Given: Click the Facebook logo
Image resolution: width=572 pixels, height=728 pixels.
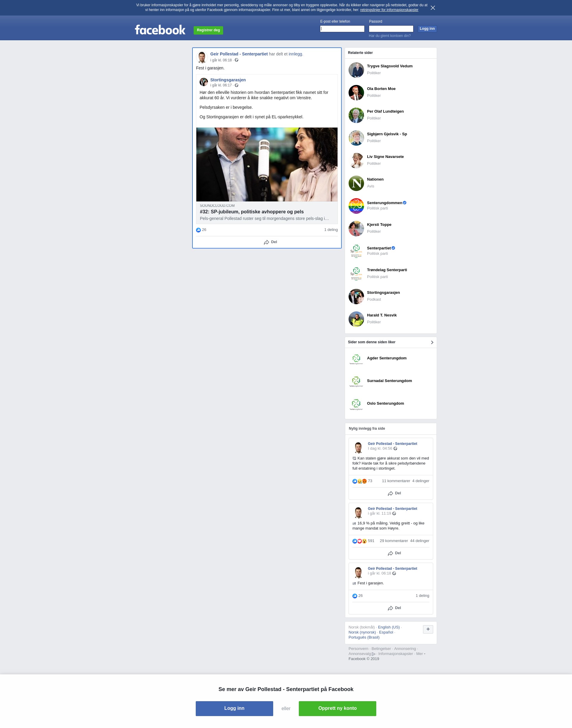Looking at the screenshot, I should [x=160, y=30].
